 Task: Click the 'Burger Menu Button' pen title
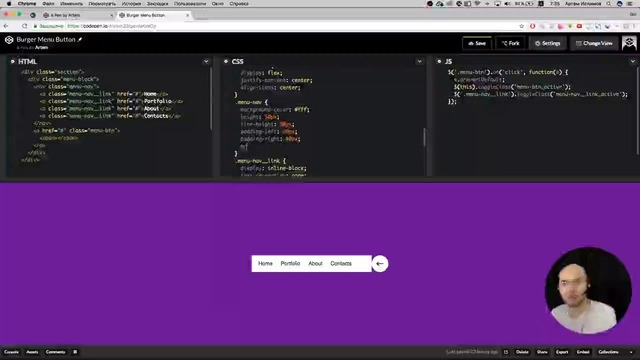pyautogui.click(x=46, y=40)
